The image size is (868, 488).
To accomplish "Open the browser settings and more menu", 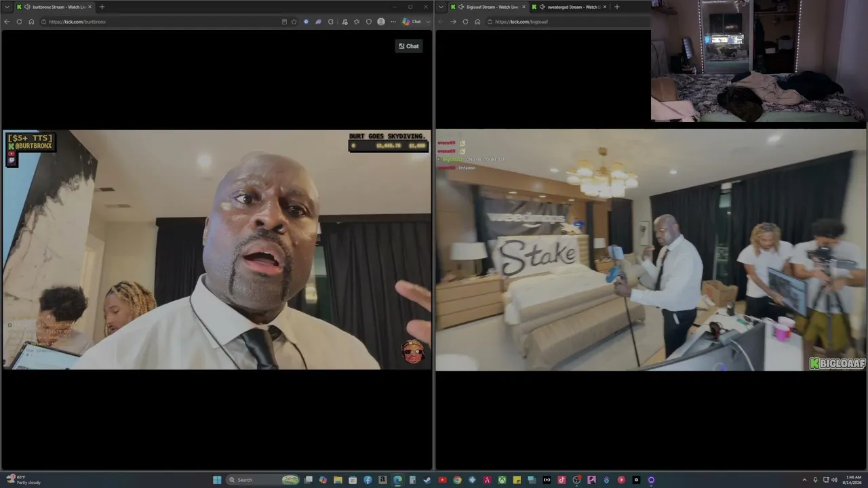I will tap(393, 22).
